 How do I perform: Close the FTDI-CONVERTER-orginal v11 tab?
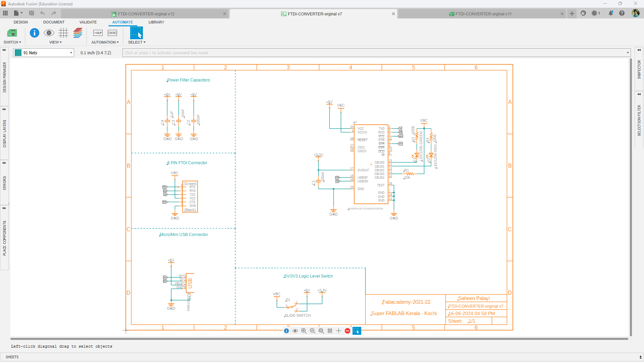point(562,14)
